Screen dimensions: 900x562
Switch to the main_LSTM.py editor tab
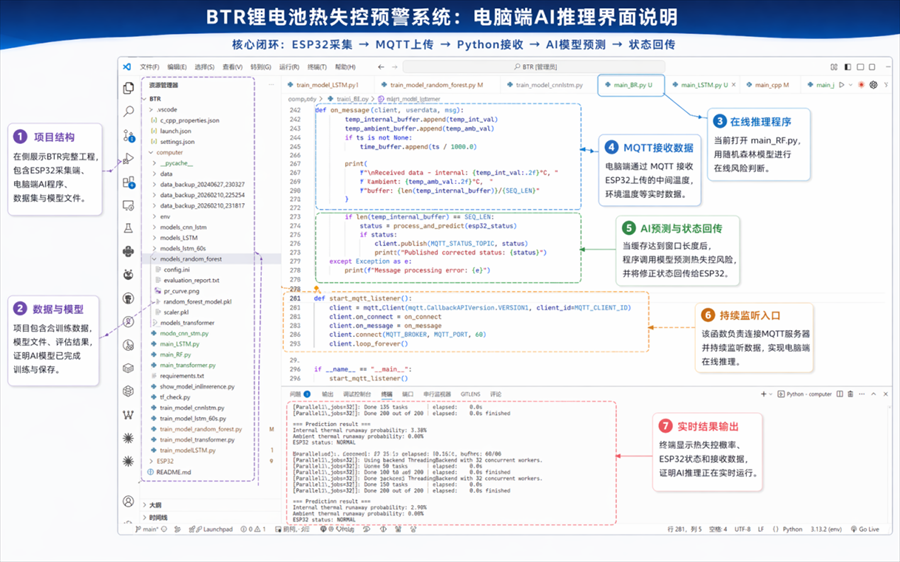(x=704, y=85)
